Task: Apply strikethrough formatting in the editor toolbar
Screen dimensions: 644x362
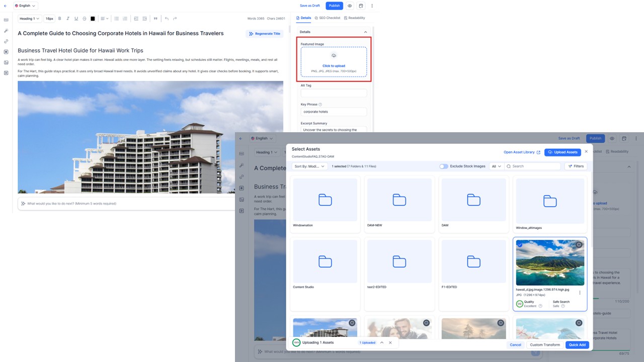Action: (x=84, y=19)
